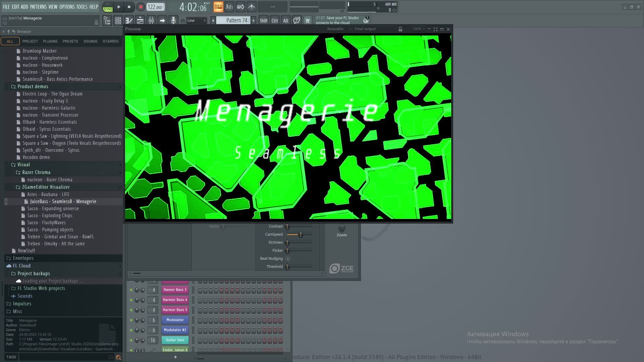This screenshot has width=644, height=362.
Task: Toggle typing keyboard to piano icon
Action: (218, 7)
